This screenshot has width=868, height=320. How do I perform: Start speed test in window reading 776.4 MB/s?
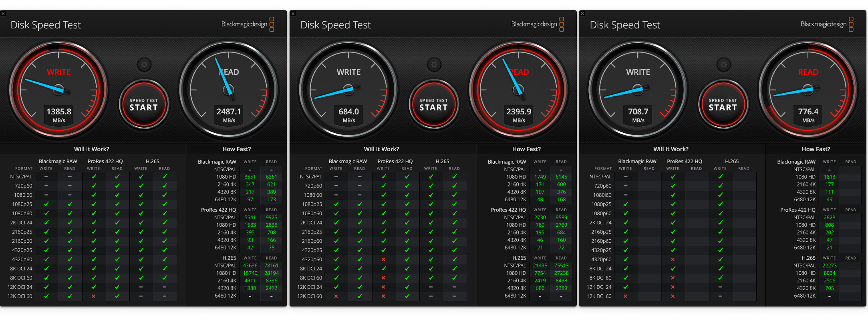[723, 105]
